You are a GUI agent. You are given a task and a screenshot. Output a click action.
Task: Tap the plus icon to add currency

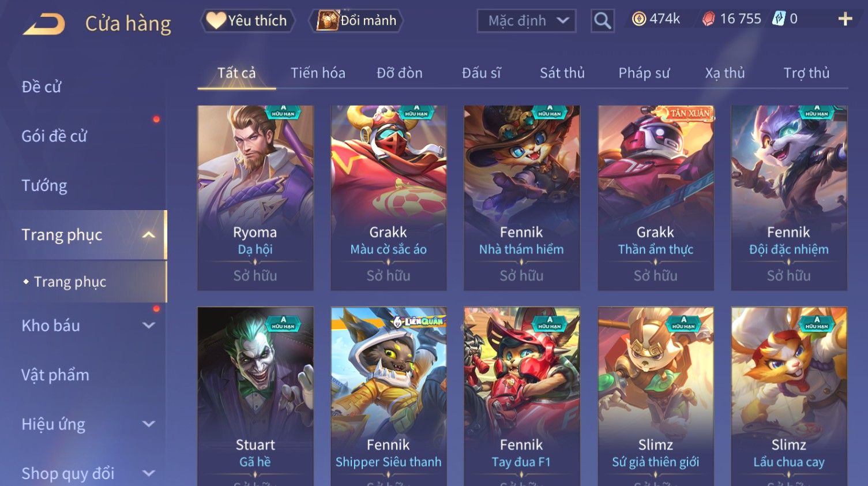(845, 19)
